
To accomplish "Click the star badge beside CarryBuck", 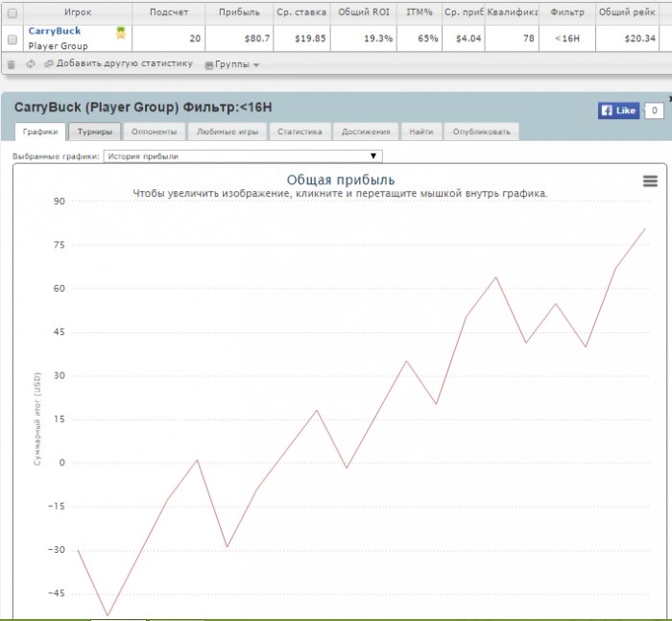I will (x=121, y=33).
